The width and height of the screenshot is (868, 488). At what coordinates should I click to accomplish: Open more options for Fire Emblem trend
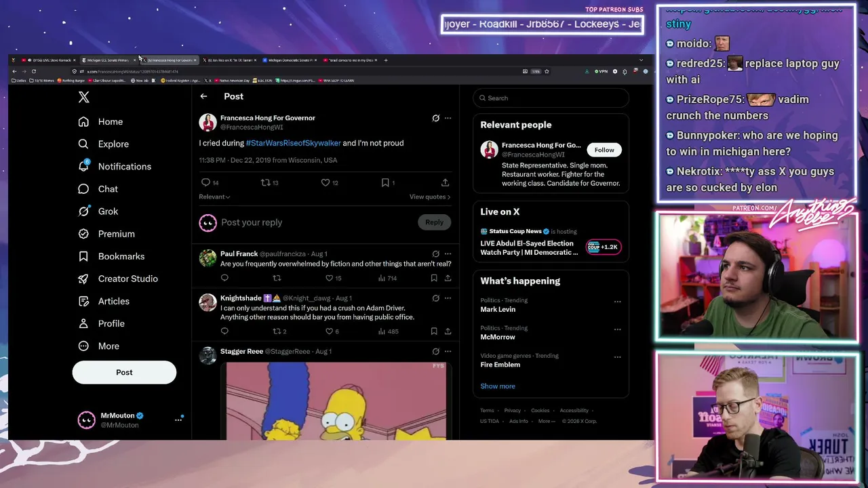[617, 357]
